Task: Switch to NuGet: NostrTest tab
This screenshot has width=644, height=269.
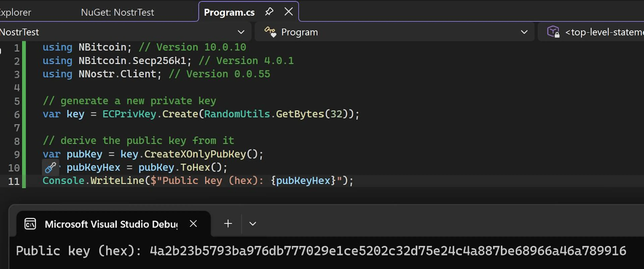Action: point(118,12)
